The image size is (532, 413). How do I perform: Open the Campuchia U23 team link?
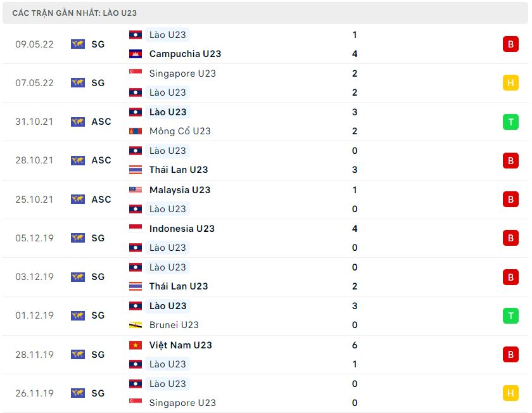(x=185, y=54)
